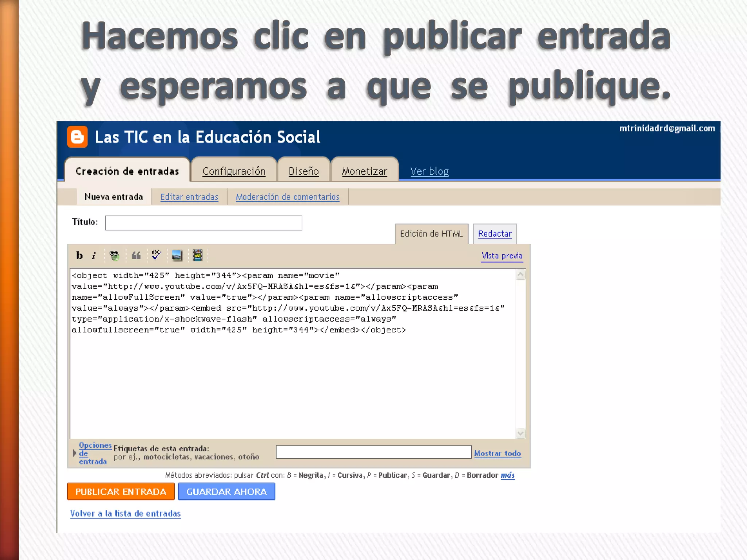Screen dimensions: 747x560
Task: Click the bold formatting icon
Action: coord(79,255)
